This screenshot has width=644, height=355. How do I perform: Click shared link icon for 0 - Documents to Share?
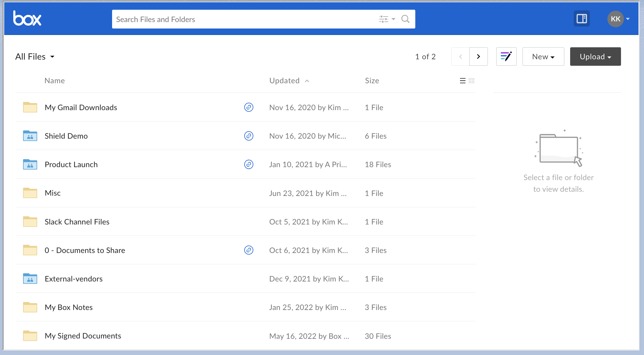(249, 250)
